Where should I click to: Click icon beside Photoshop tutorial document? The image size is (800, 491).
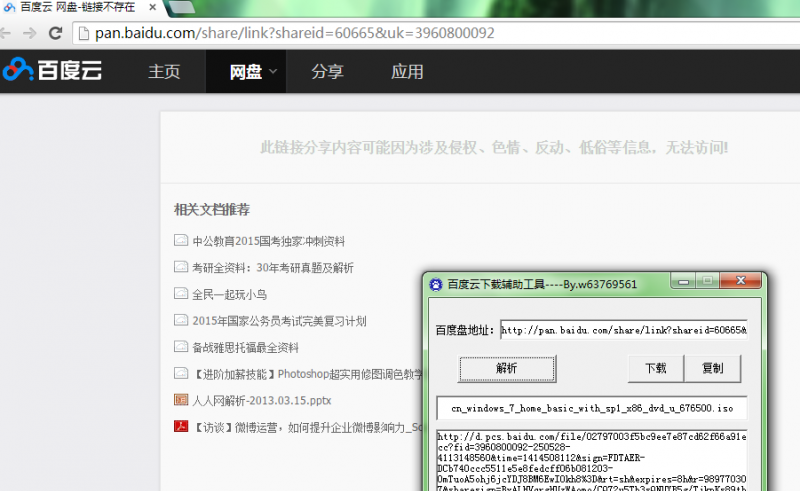[x=181, y=373]
